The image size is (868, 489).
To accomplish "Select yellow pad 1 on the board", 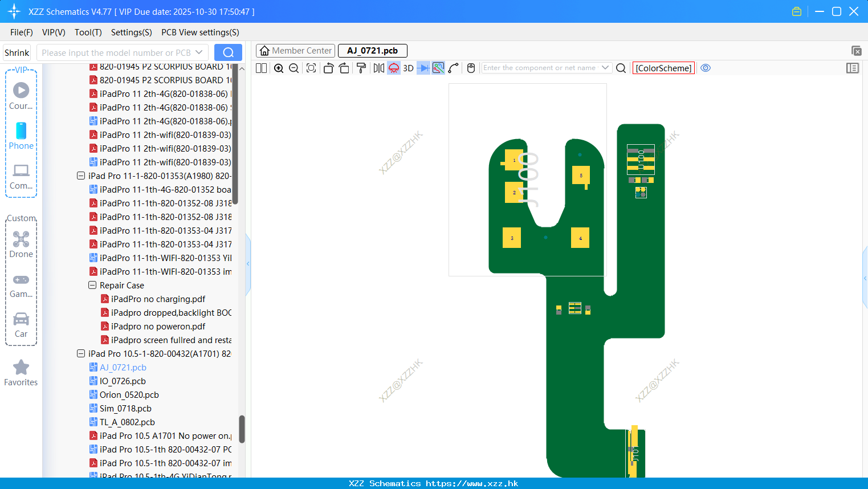I will (514, 160).
